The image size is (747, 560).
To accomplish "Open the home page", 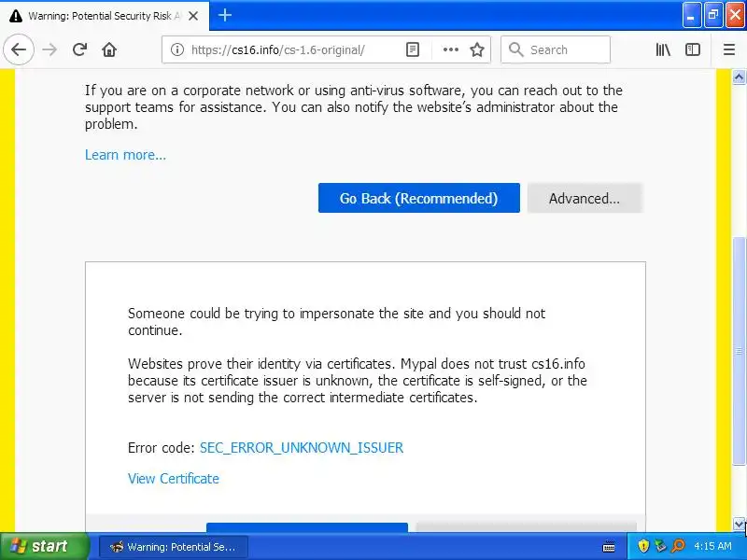I will tap(109, 49).
